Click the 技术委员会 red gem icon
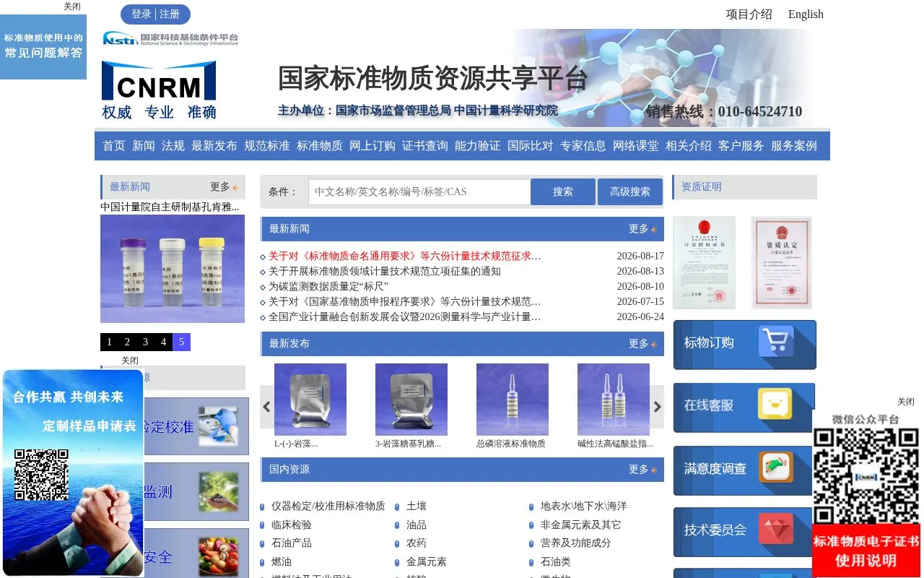 (776, 530)
